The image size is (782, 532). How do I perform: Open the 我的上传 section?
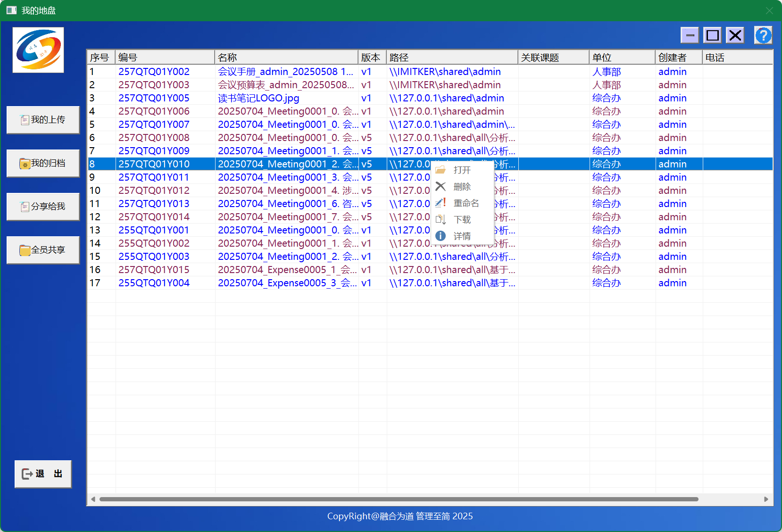[43, 120]
